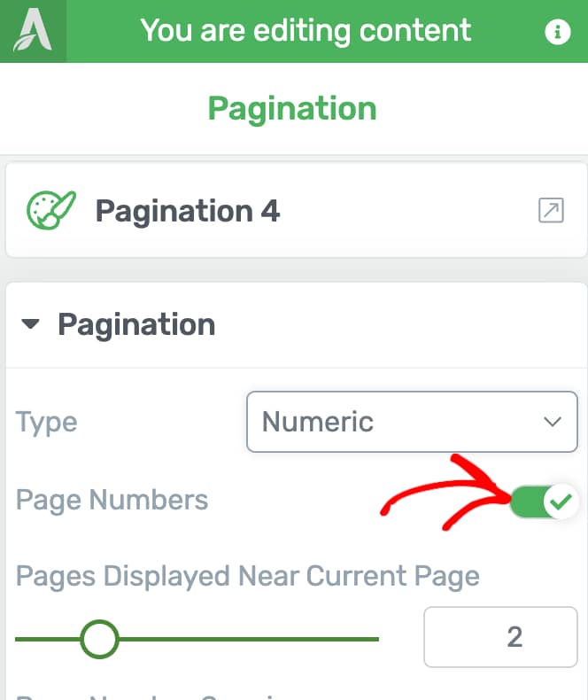Click the paint palette template icon

50,210
